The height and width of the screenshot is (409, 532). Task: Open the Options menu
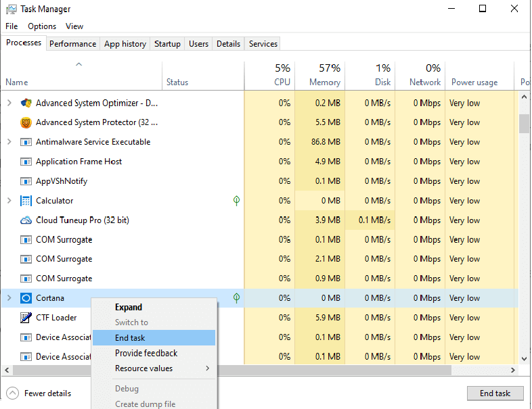point(42,26)
